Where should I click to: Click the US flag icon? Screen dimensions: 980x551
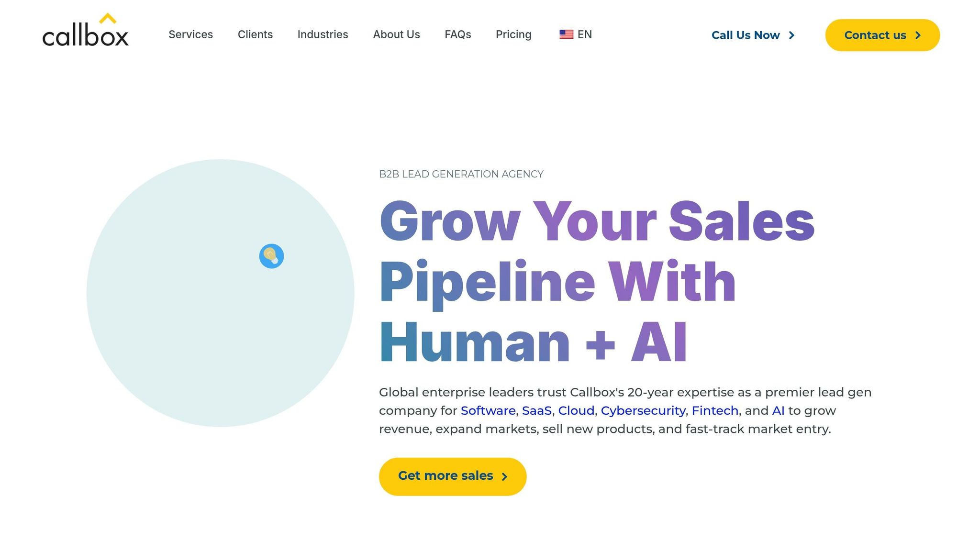coord(566,34)
